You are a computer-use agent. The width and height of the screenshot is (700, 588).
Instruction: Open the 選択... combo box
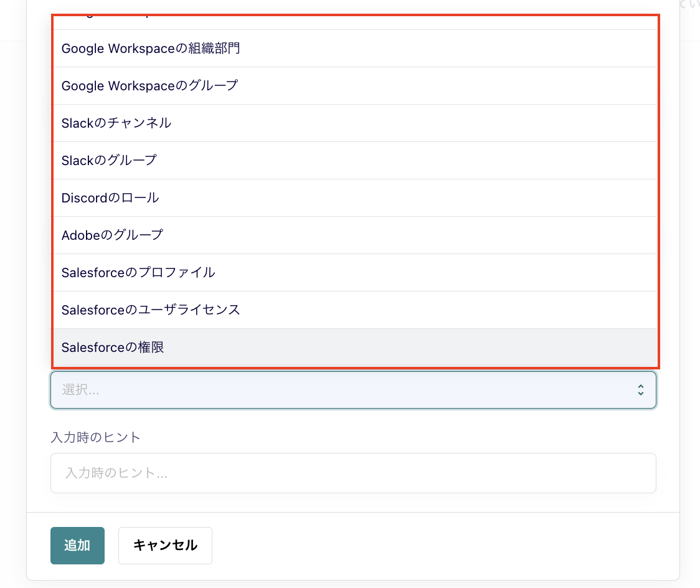pos(353,390)
